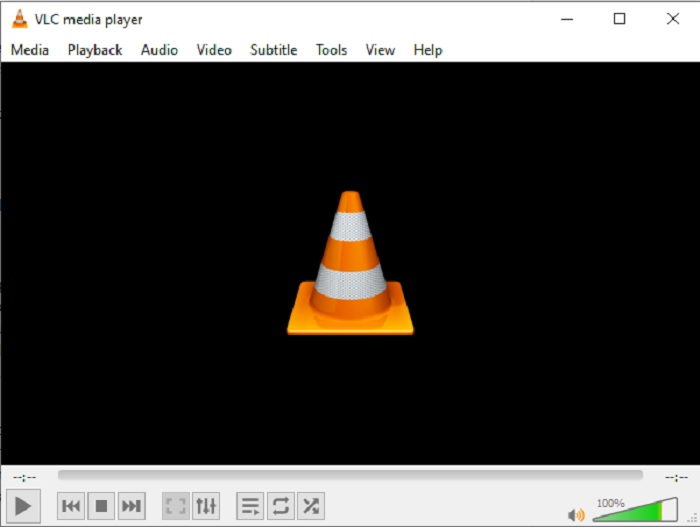The width and height of the screenshot is (700, 527).
Task: Click the VLC cone icon in title bar
Action: click(19, 19)
